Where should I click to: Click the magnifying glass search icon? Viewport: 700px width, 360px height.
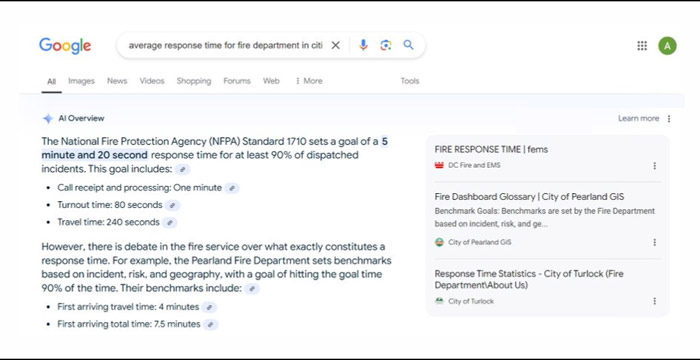tap(408, 45)
